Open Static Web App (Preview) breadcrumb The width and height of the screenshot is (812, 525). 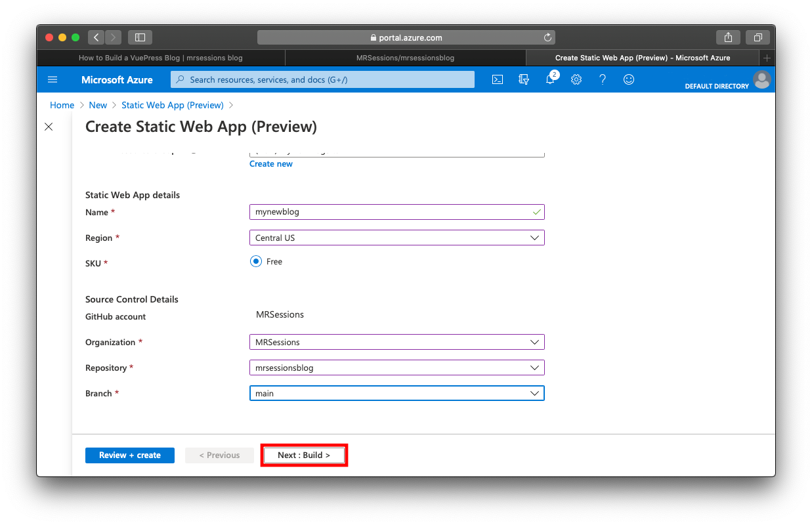(x=173, y=105)
